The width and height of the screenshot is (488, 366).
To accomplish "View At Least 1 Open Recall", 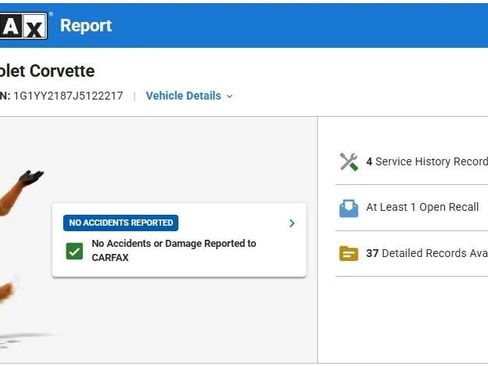I will tap(422, 207).
